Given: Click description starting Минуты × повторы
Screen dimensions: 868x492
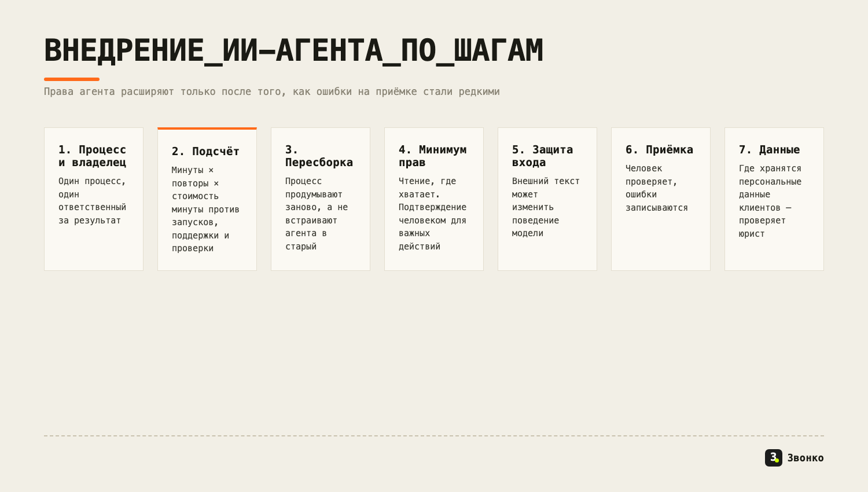Looking at the screenshot, I should 205,209.
